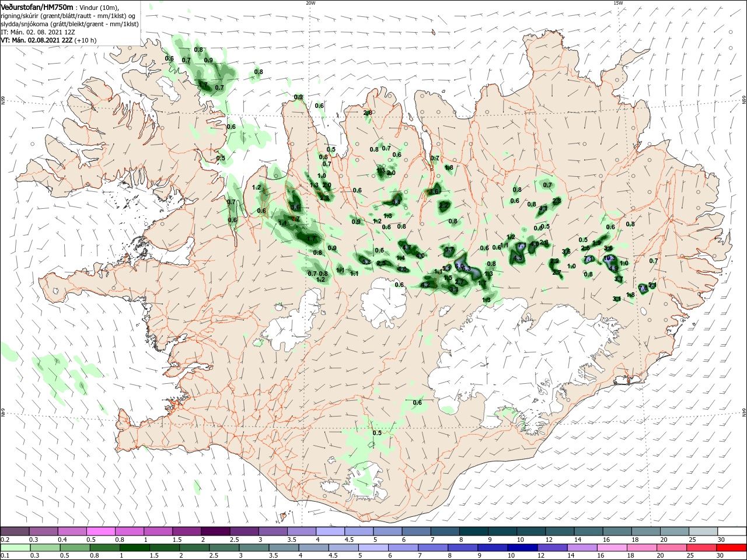Screen dimensions: 747x560
Task: Click the 15W longitude label
Action: pyautogui.click(x=618, y=2)
